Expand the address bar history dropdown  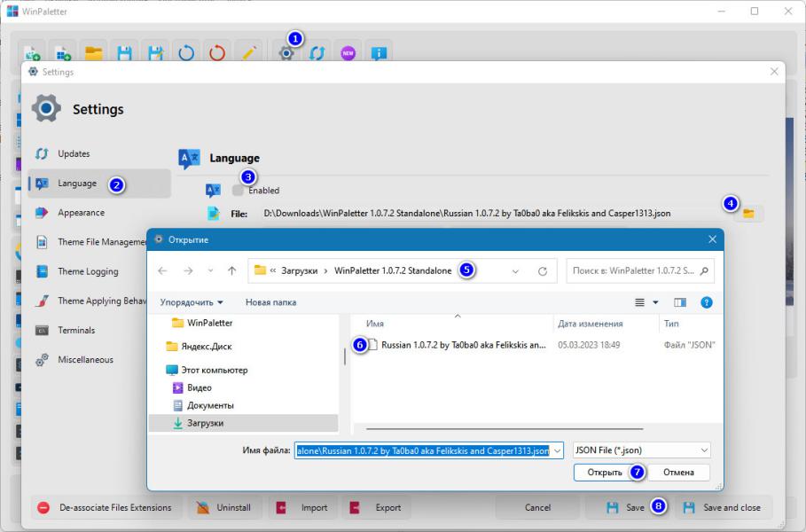pos(515,271)
